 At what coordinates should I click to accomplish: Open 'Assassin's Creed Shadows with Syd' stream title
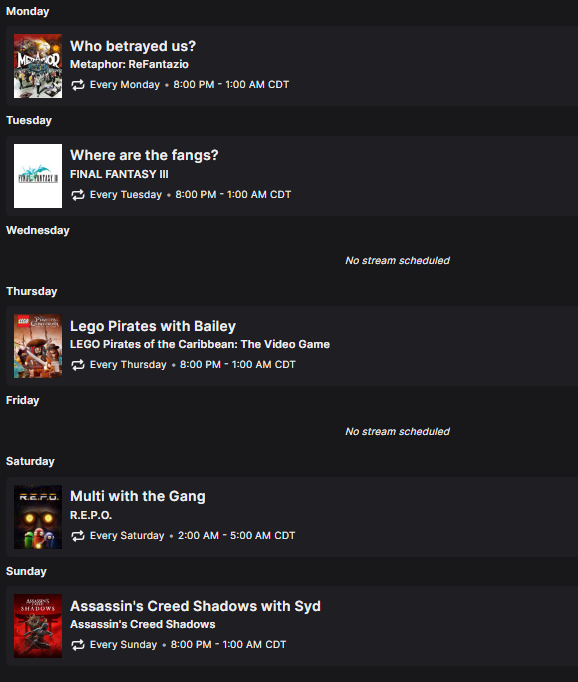(195, 606)
